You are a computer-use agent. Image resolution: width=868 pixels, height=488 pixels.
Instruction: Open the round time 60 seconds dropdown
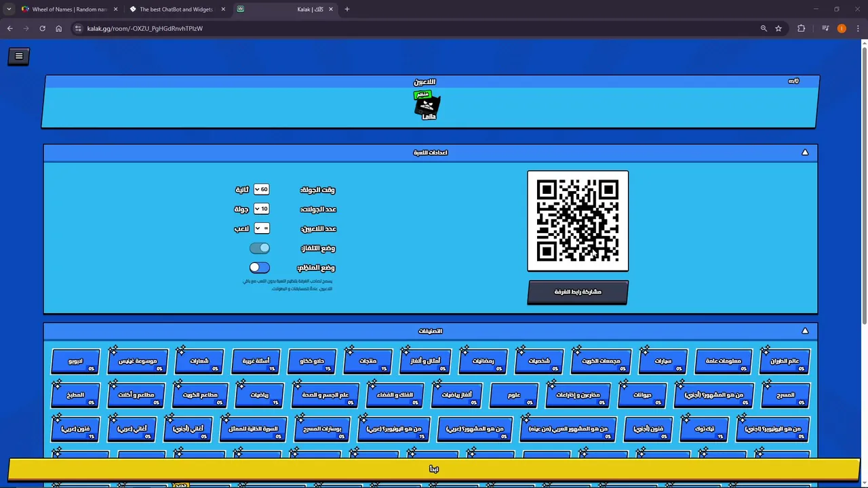261,190
